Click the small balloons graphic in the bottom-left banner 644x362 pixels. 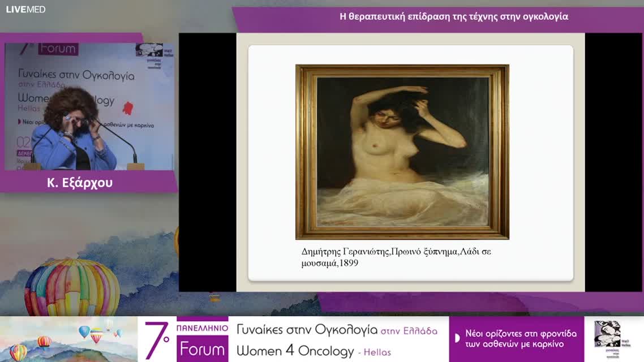coord(68,339)
